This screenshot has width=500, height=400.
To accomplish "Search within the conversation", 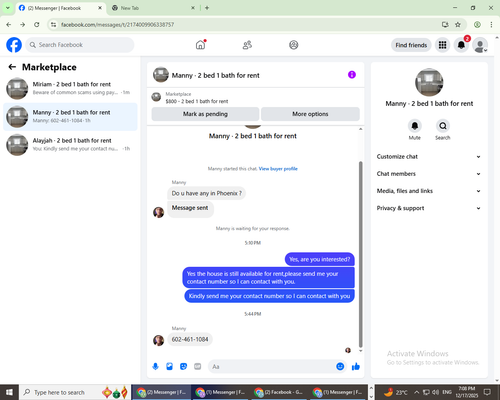I will click(x=443, y=126).
